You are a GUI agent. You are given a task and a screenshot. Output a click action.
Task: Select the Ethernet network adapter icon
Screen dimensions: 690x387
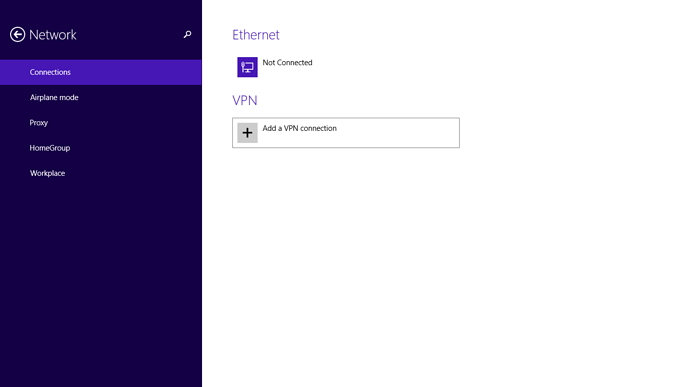pos(247,67)
